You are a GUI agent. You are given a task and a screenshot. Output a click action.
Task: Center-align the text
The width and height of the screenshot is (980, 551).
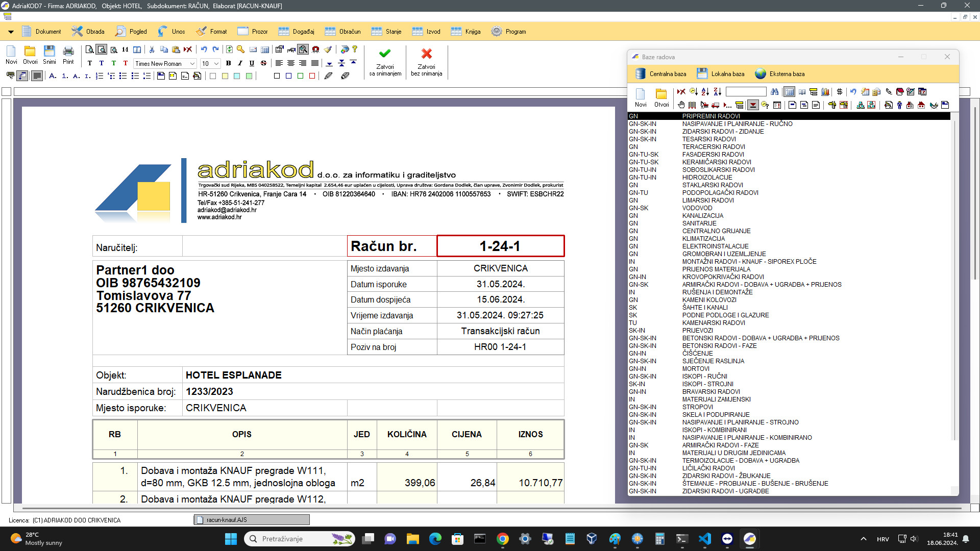(291, 63)
